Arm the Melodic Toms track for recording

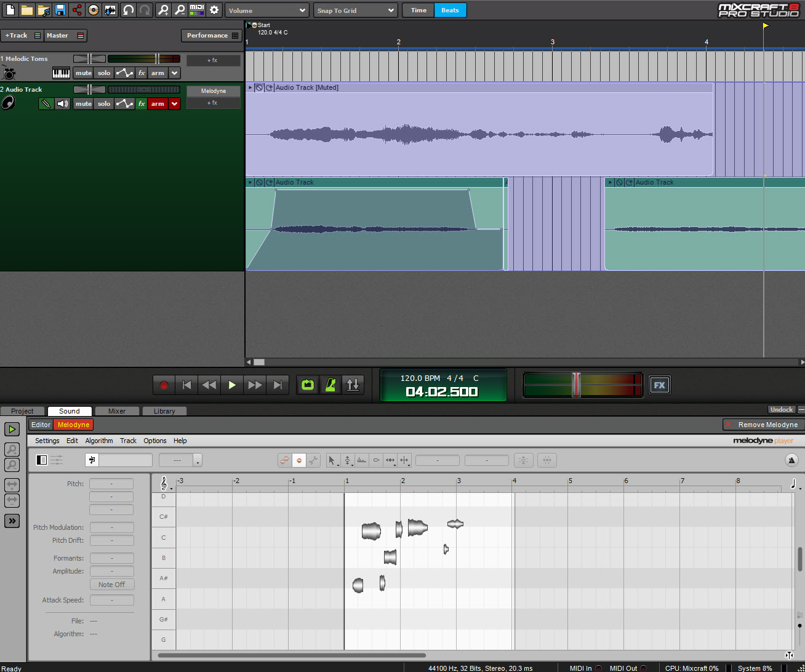[158, 73]
